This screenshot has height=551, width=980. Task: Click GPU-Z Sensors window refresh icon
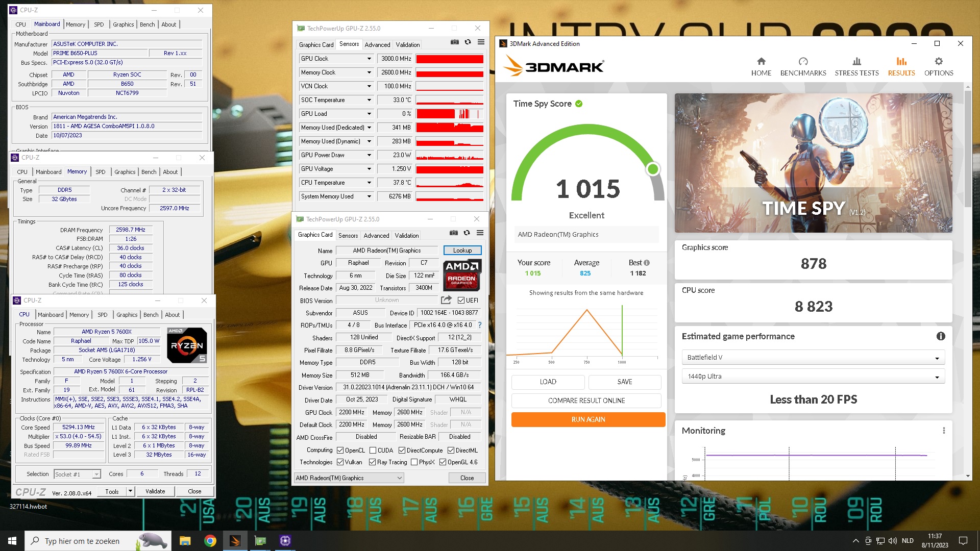(468, 42)
